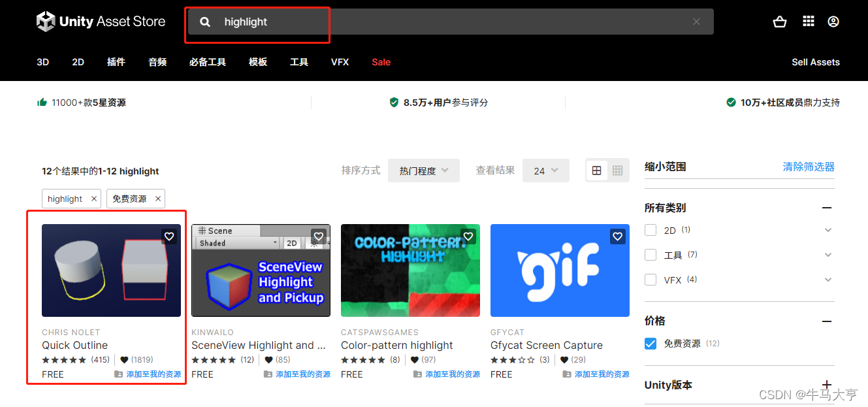The height and width of the screenshot is (407, 868).
Task: Click the 8.5万+用户参与评分 text
Action: coord(445,103)
